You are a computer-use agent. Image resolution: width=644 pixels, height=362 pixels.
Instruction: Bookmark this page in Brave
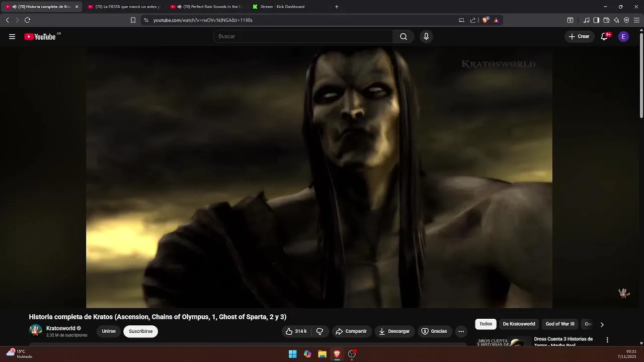(133, 20)
